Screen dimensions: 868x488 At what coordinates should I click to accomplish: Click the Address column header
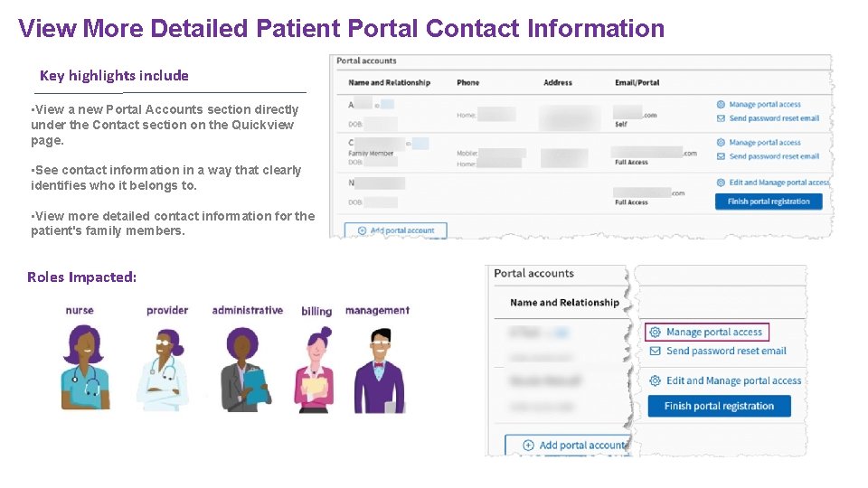[x=558, y=82]
